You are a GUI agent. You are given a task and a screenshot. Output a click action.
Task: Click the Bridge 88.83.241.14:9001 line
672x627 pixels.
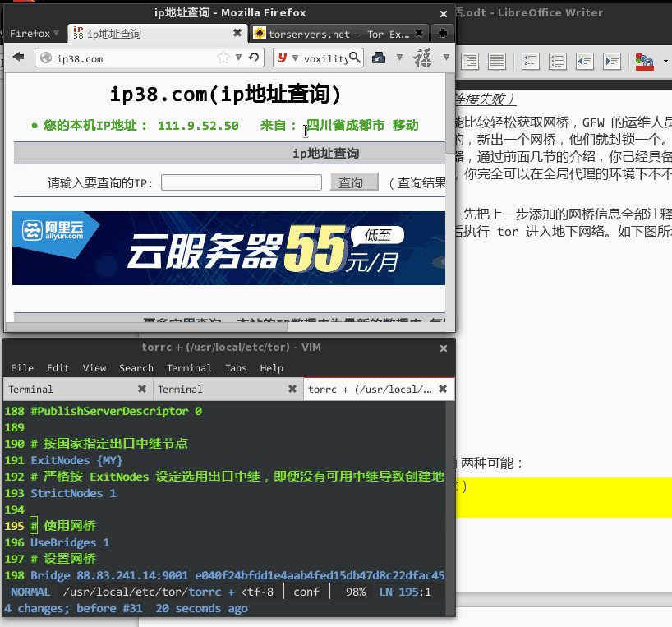[x=237, y=575]
